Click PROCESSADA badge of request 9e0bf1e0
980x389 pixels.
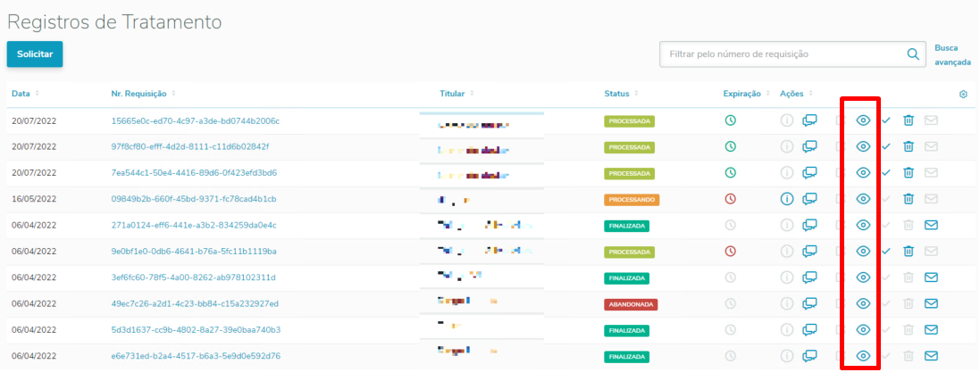pyautogui.click(x=630, y=252)
